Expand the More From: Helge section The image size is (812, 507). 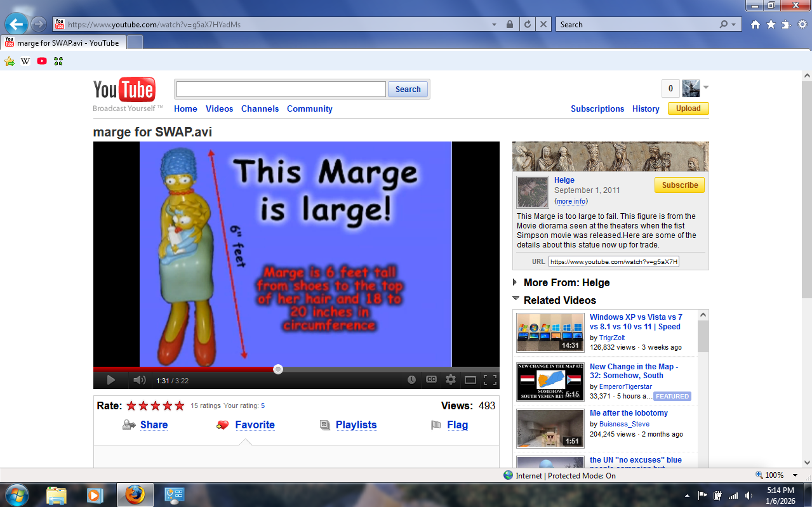pyautogui.click(x=515, y=282)
